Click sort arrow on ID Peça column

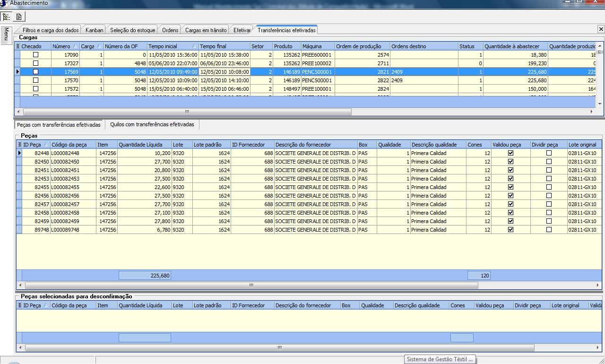pyautogui.click(x=45, y=145)
